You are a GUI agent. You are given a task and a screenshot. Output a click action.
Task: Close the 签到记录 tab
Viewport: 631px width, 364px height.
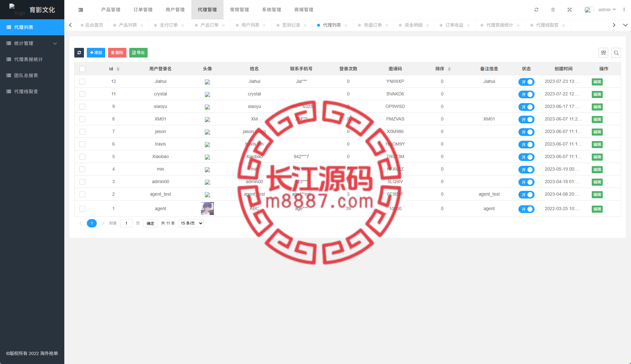tap(305, 25)
